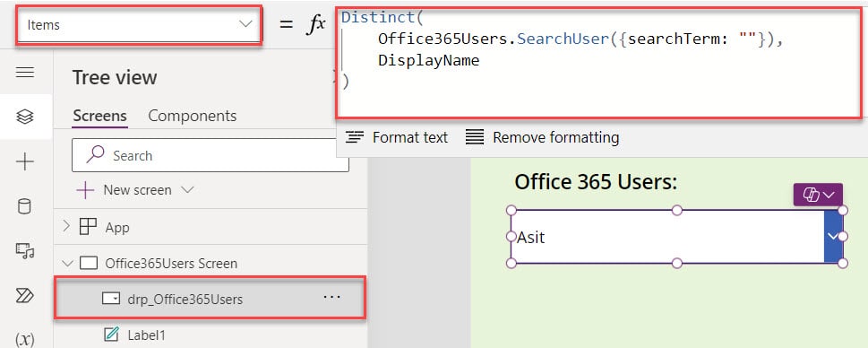This screenshot has height=348, width=868.
Task: Select drp_Office365Users in tree view
Action: (210, 298)
